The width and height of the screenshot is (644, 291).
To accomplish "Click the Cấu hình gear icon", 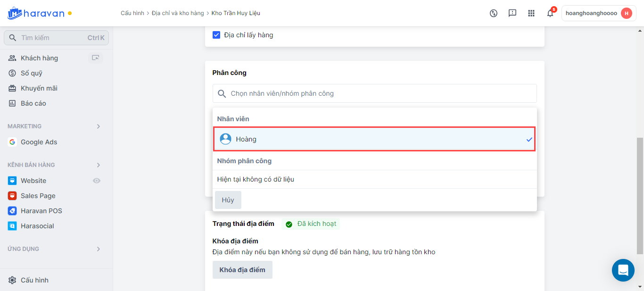I will pos(12,280).
